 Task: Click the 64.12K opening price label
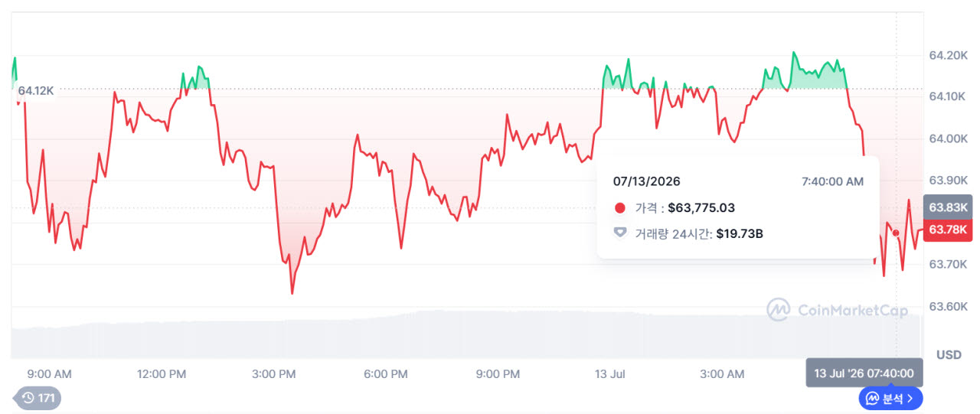[x=36, y=90]
